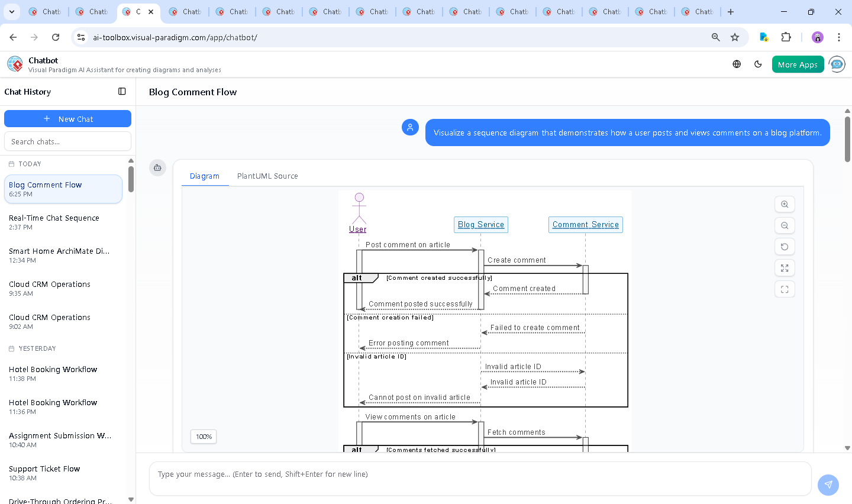The image size is (852, 504).
Task: Zoom out of the diagram
Action: tap(785, 225)
